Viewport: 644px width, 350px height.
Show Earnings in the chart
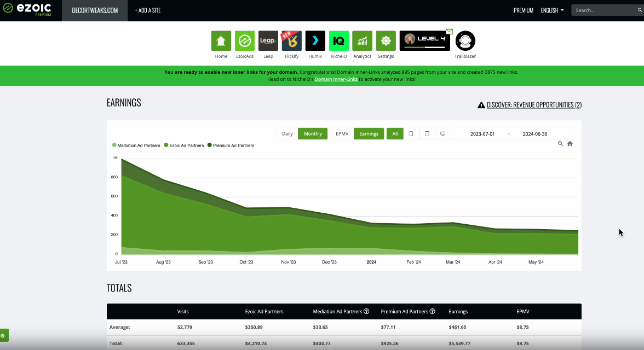(x=369, y=134)
